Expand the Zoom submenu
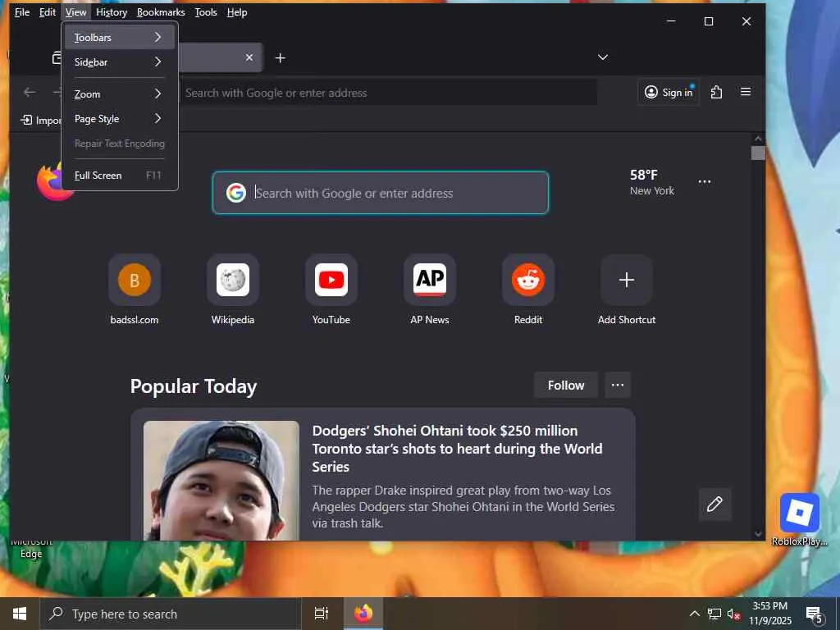 point(120,94)
